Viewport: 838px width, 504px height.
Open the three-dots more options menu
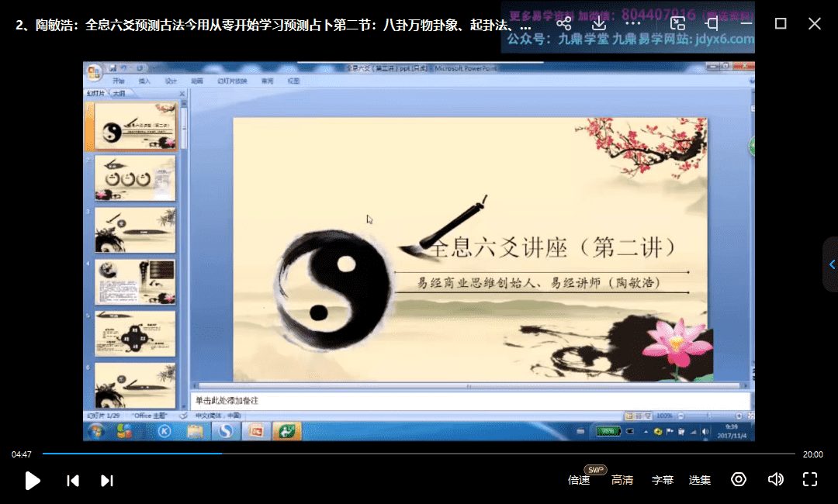[x=633, y=23]
